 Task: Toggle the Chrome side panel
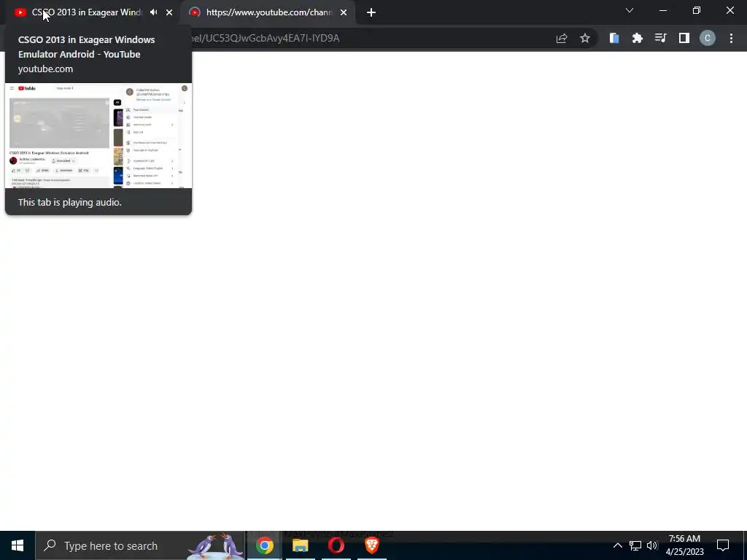click(x=684, y=38)
